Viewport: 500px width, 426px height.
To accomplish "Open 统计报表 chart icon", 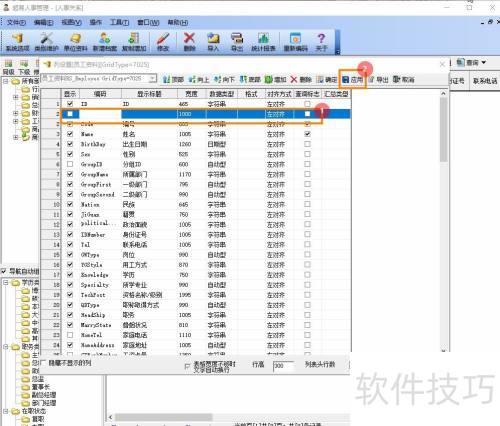I will coord(263,42).
